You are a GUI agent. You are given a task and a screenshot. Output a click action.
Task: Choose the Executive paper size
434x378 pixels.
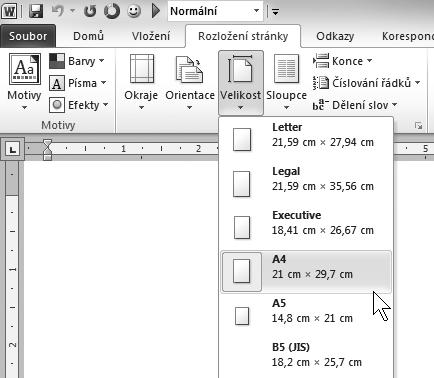point(306,228)
